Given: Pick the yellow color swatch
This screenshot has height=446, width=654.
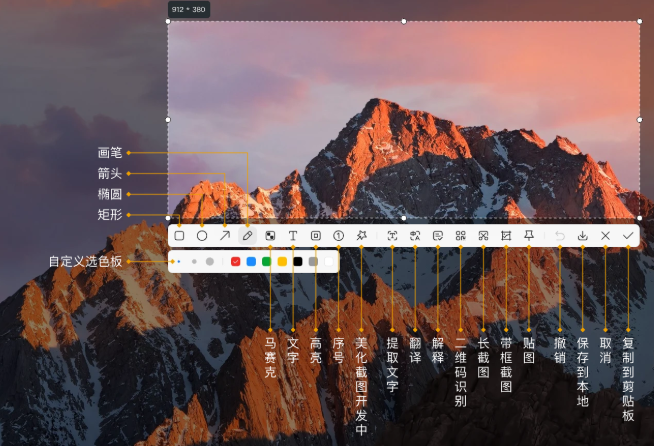Looking at the screenshot, I should 282,262.
